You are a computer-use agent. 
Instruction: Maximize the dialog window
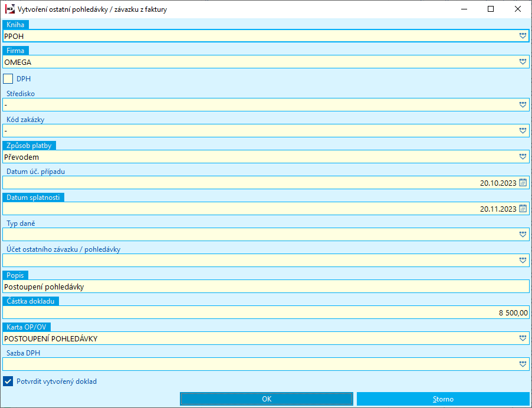(491, 9)
